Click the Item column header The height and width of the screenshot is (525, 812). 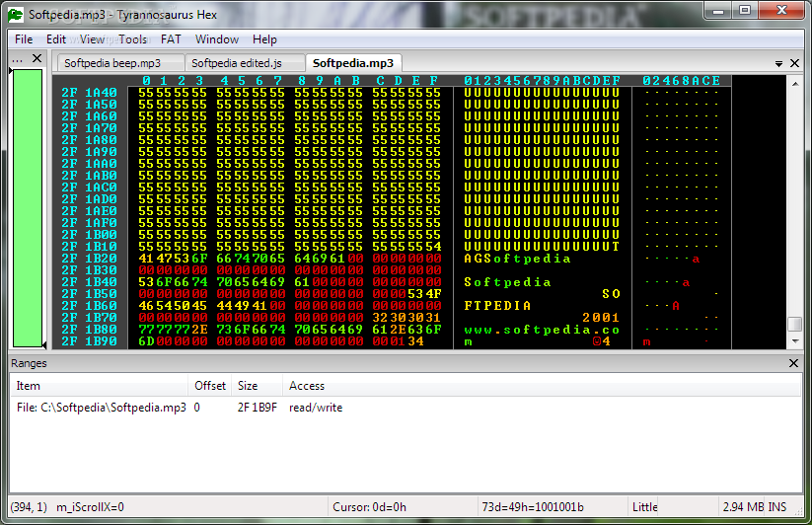pos(99,386)
